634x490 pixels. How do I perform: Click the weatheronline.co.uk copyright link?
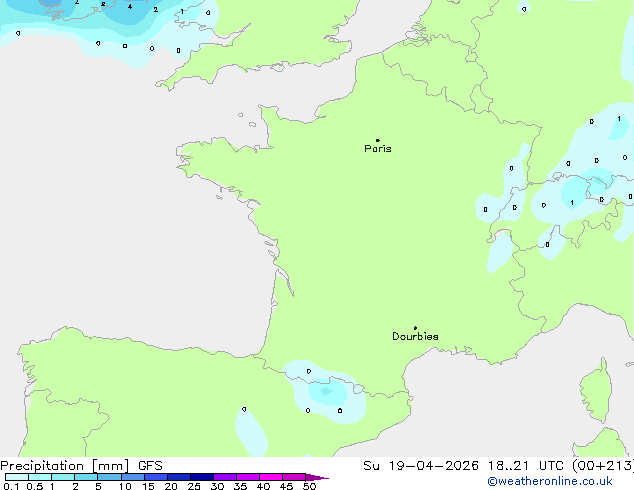tap(550, 481)
